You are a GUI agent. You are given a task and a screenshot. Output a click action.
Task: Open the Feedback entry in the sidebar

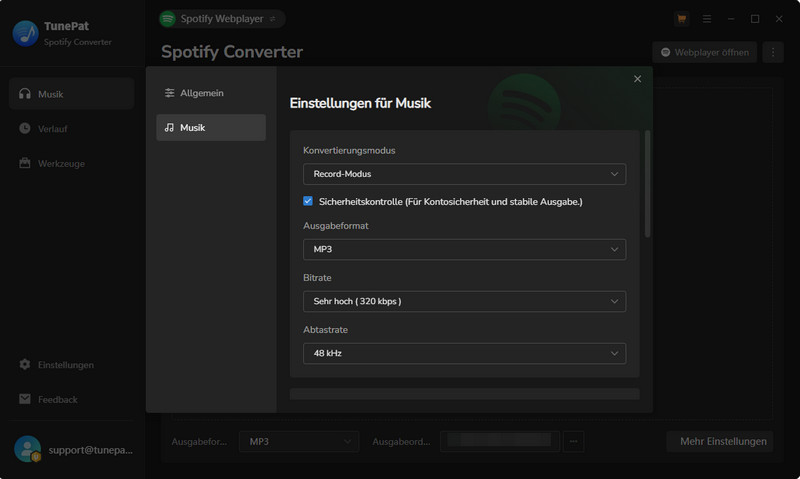pyautogui.click(x=71, y=399)
